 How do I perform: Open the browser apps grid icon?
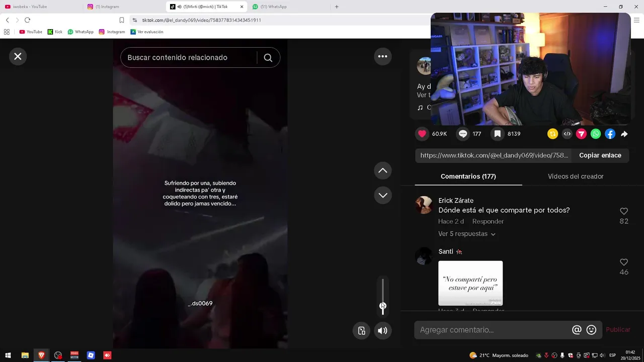[x=7, y=32]
